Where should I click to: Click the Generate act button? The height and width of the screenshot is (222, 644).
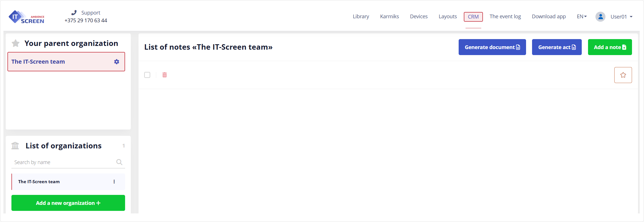(557, 47)
